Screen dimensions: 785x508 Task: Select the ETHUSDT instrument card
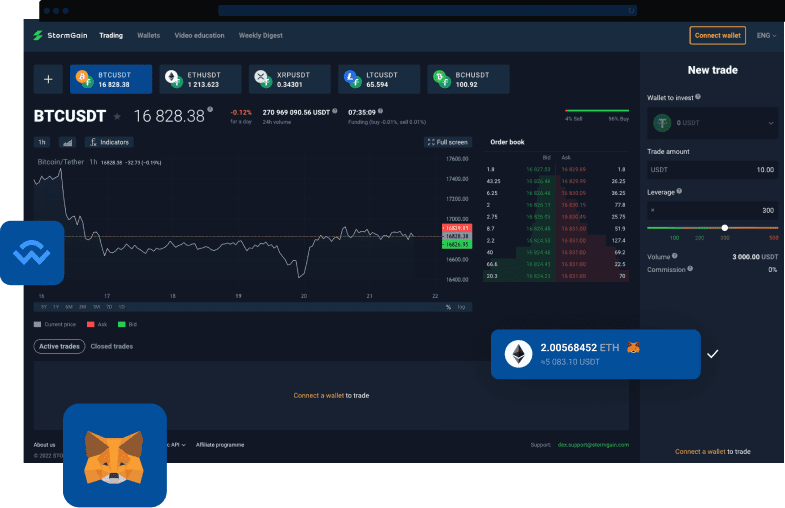(x=200, y=79)
